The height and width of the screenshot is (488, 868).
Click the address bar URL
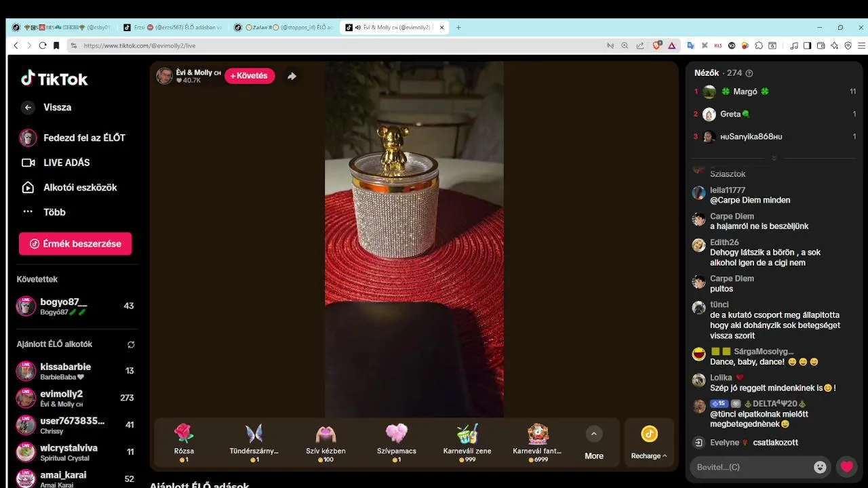point(140,45)
